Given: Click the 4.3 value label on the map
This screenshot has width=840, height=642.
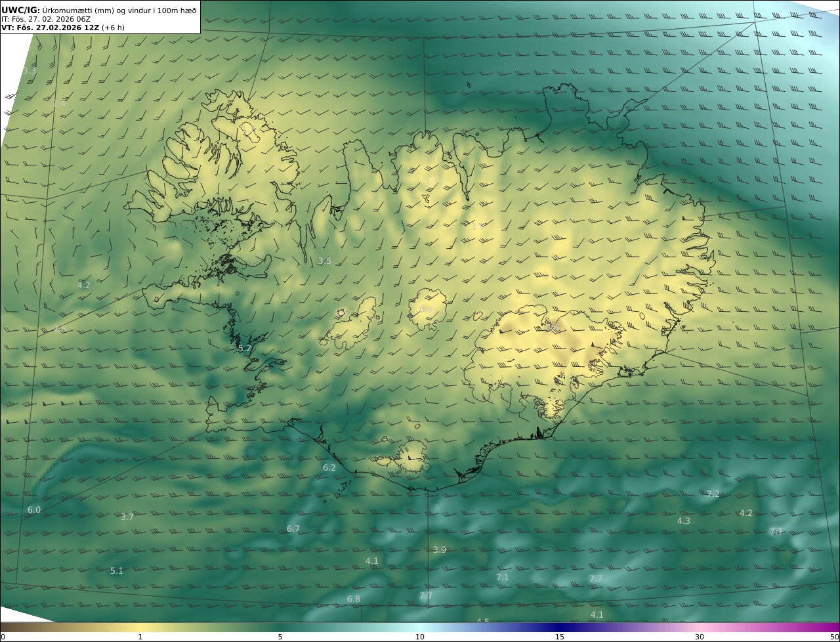Looking at the screenshot, I should pos(684,521).
